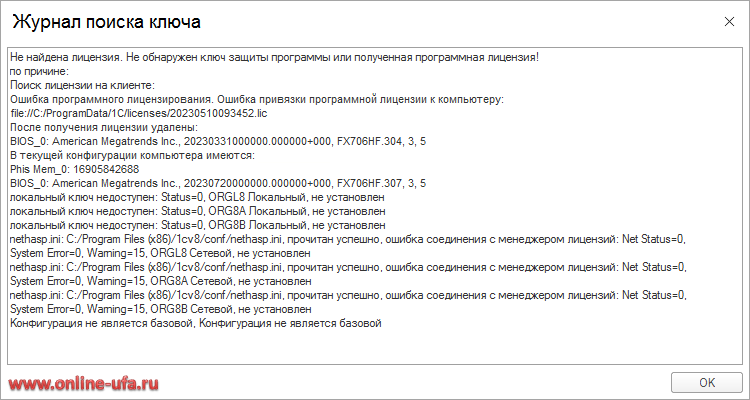Close the Журнал поиска ключа dialog

tap(729, 22)
